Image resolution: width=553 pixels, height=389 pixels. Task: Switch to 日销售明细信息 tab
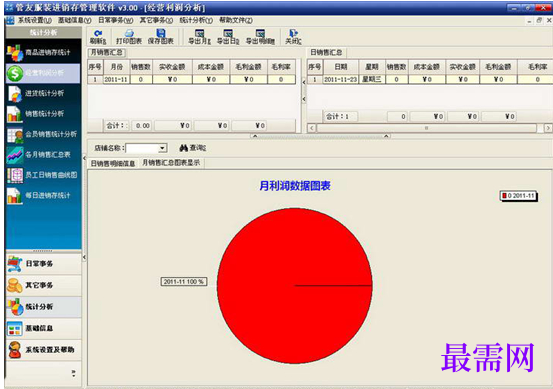tap(113, 163)
